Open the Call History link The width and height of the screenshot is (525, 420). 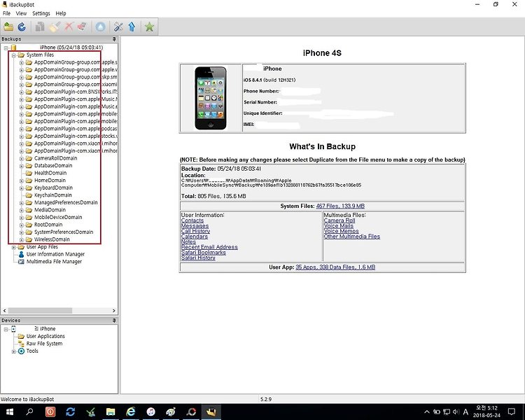point(195,231)
